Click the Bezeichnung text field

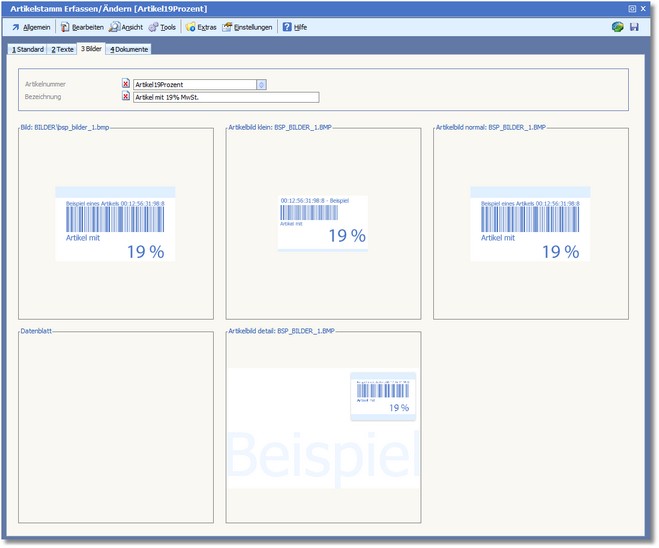[225, 97]
